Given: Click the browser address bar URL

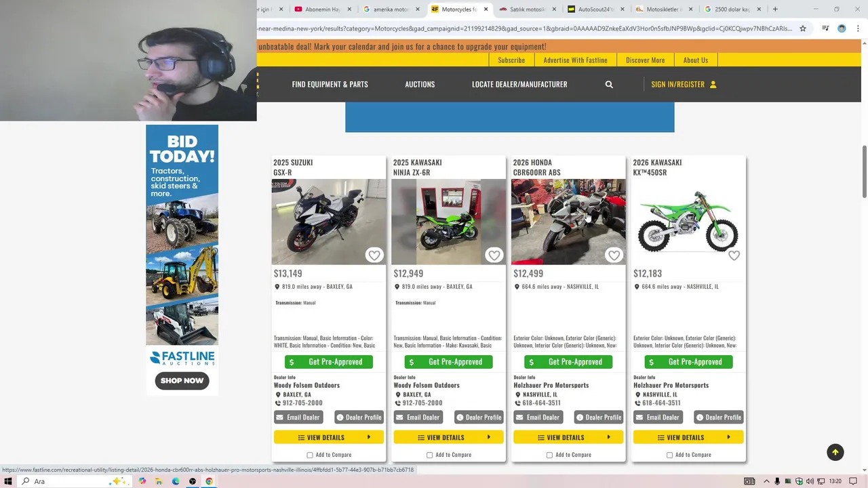Looking at the screenshot, I should [526, 28].
